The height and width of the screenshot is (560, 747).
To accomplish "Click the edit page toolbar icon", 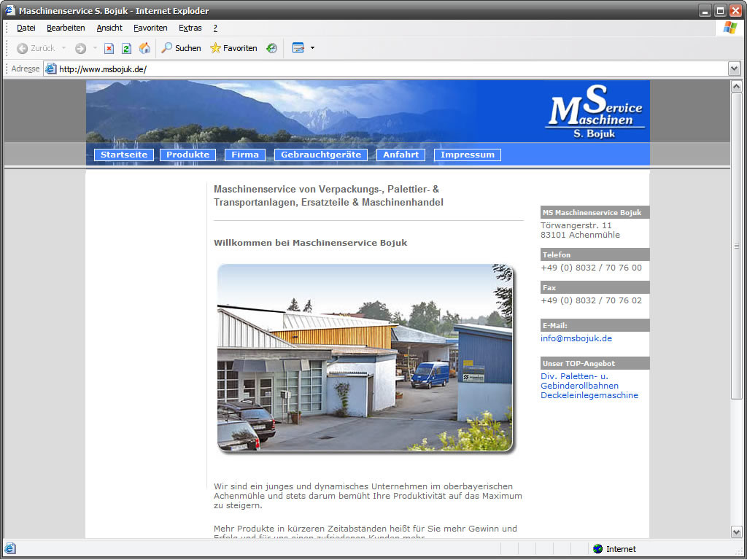I will [298, 48].
